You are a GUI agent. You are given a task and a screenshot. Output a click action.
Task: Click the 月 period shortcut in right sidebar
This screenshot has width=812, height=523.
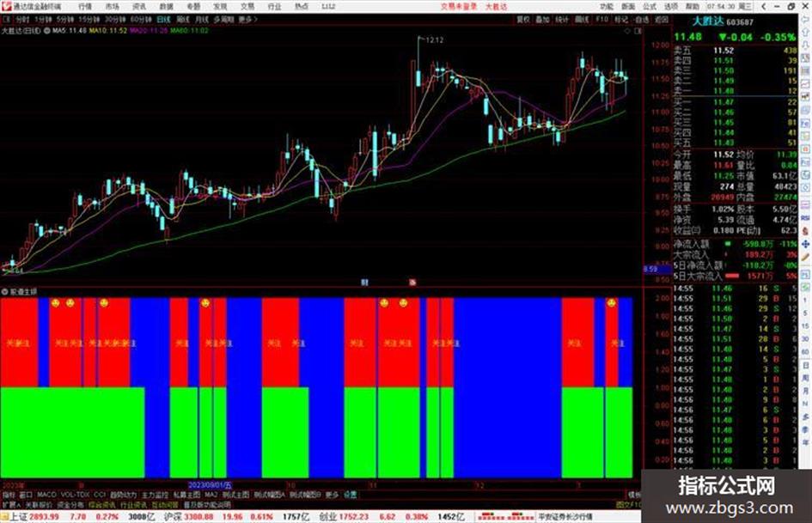click(806, 391)
